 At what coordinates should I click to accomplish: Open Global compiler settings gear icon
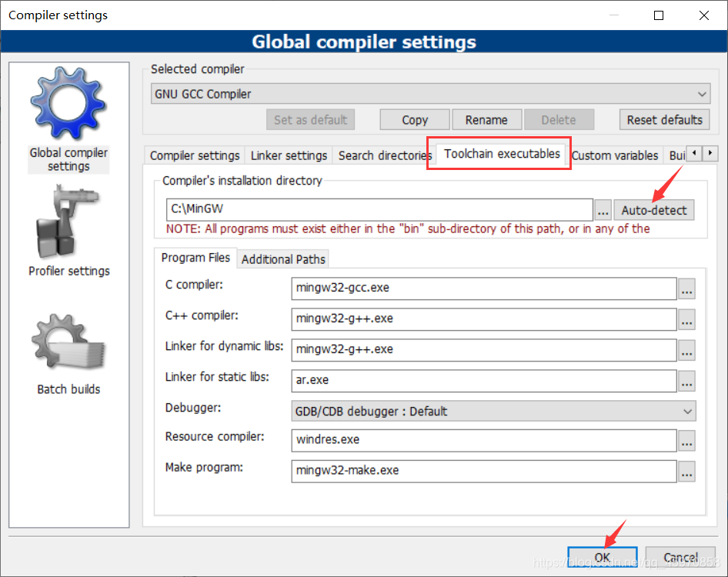click(68, 103)
